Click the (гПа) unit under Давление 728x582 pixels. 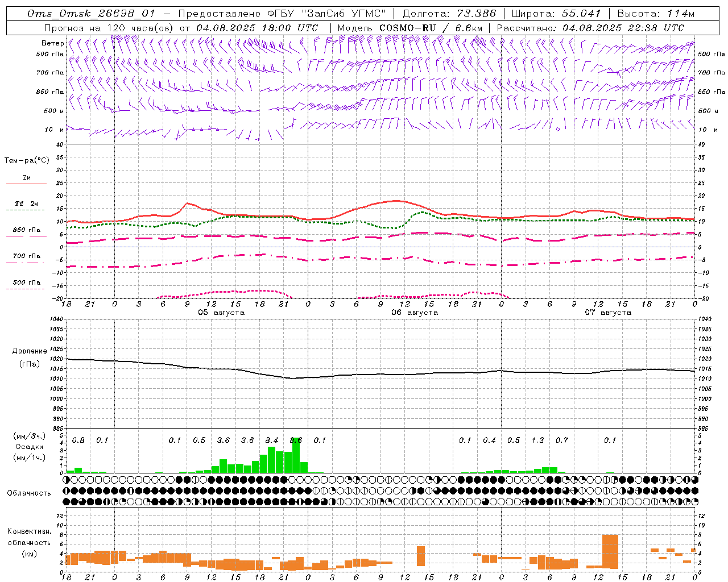pyautogui.click(x=30, y=364)
